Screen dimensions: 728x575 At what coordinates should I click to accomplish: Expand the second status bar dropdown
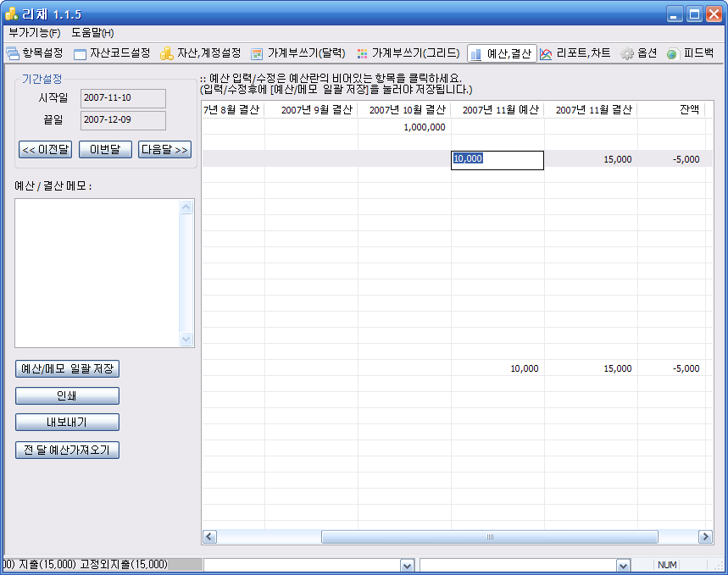(x=624, y=566)
